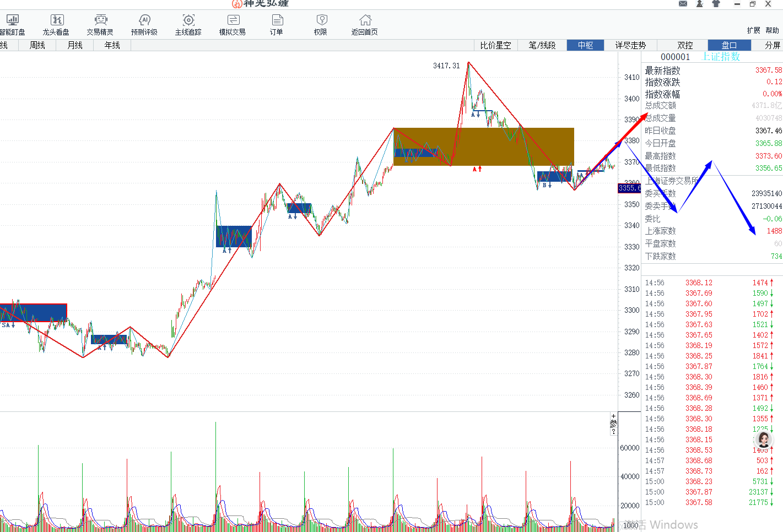Expand indicator pane with plus button

(613, 416)
